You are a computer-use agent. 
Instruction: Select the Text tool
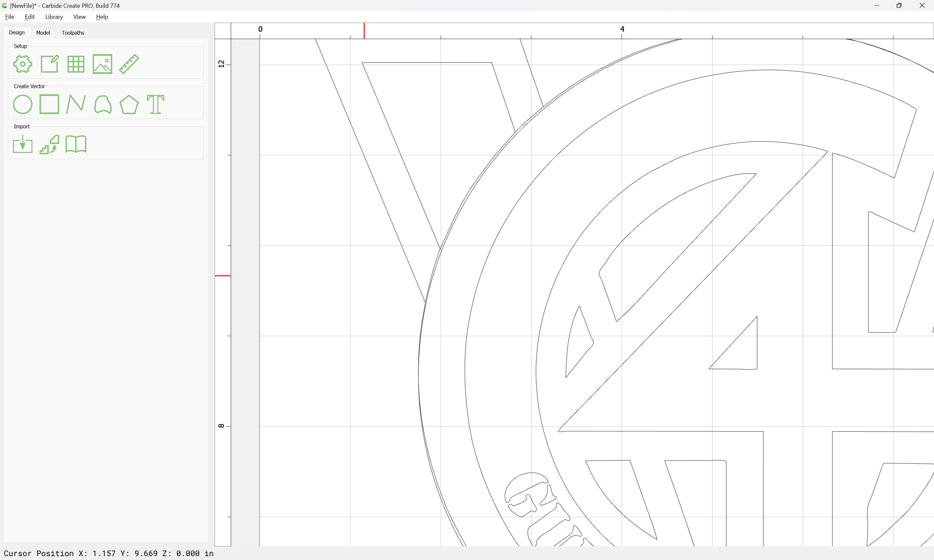pos(156,105)
